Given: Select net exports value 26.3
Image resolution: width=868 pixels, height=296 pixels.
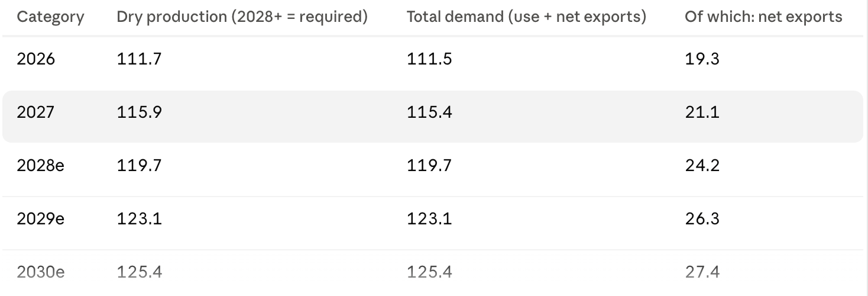Looking at the screenshot, I should 702,218.
